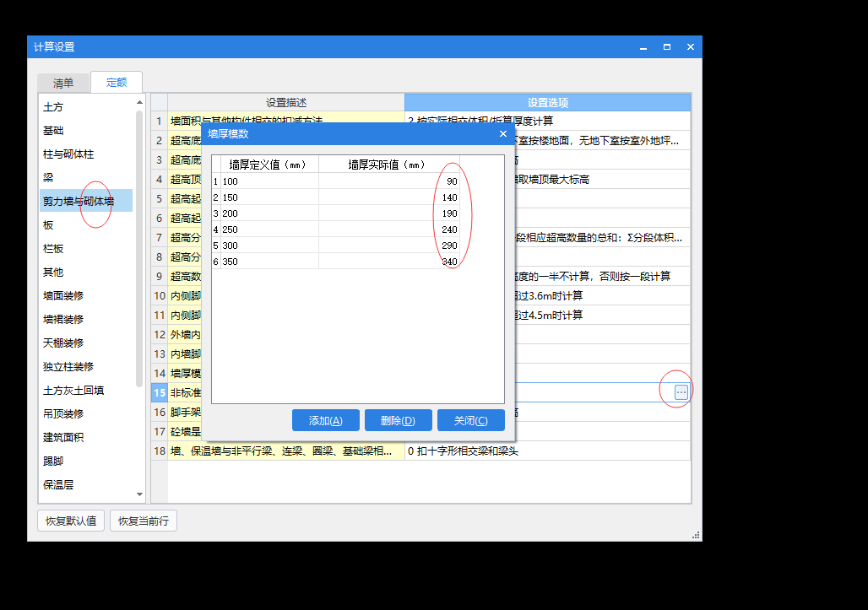Screen dimensions: 868x610
Task: Click the actual value cell 140
Action: pos(389,197)
